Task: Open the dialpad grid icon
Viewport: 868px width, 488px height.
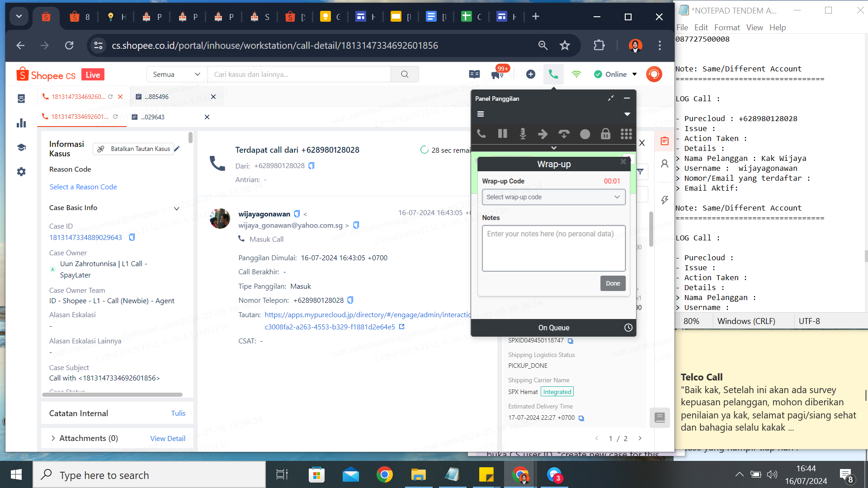Action: click(626, 134)
